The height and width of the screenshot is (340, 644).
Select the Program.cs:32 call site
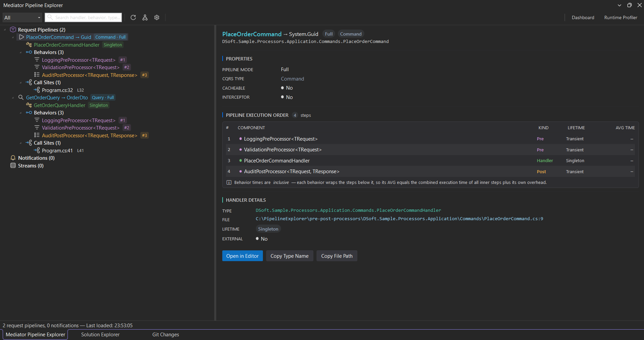pos(57,90)
